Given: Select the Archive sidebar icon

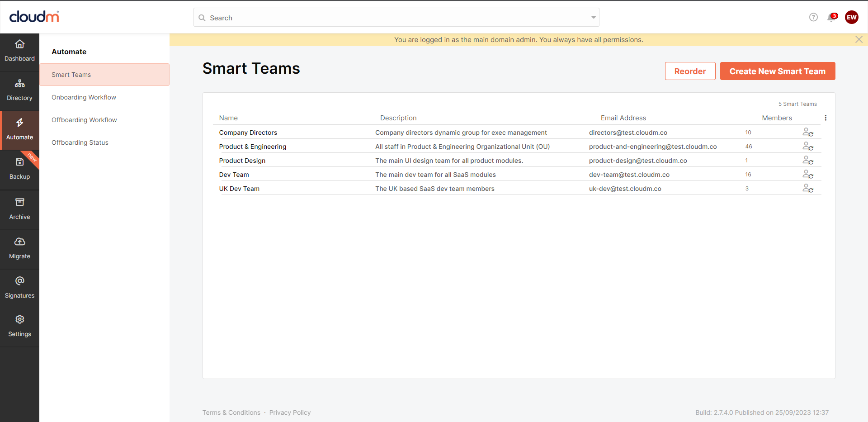Looking at the screenshot, I should pyautogui.click(x=19, y=209).
